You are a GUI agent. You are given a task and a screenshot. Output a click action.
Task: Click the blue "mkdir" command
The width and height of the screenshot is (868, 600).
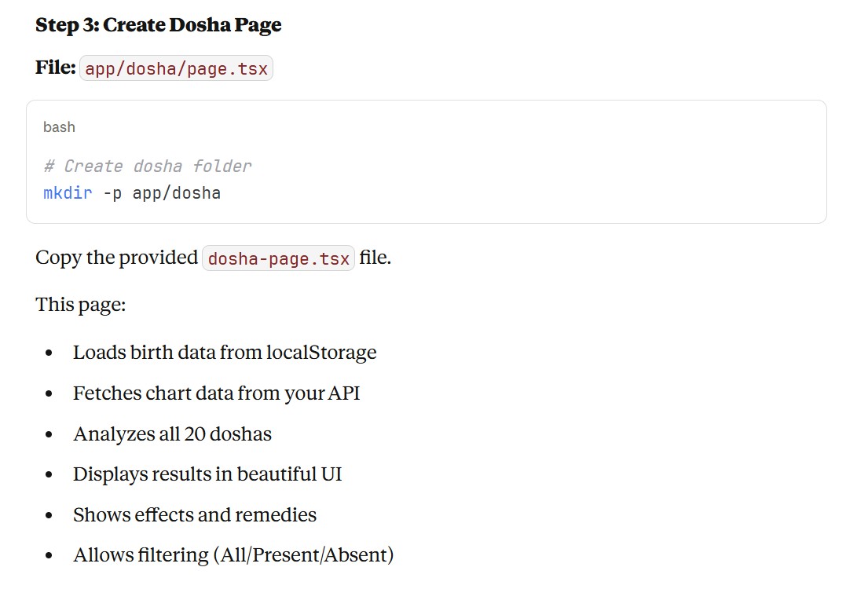(68, 192)
